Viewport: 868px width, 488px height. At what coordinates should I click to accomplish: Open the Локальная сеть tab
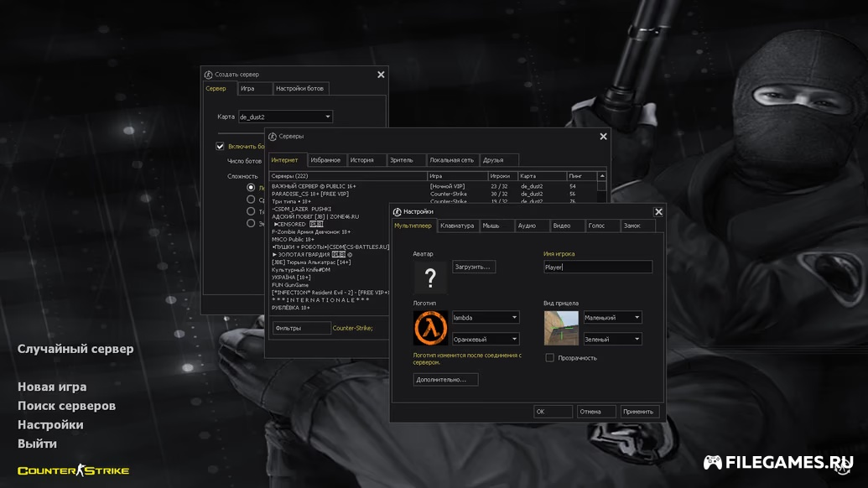click(x=452, y=160)
